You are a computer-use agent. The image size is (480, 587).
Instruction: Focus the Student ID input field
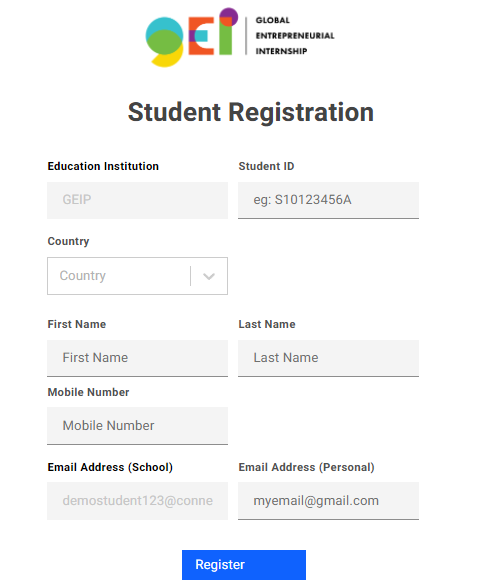pyautogui.click(x=328, y=200)
